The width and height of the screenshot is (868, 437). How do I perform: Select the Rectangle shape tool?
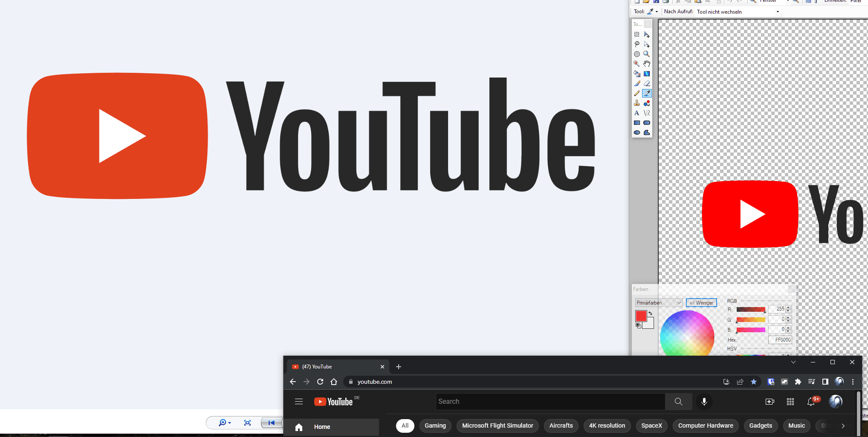[x=637, y=123]
